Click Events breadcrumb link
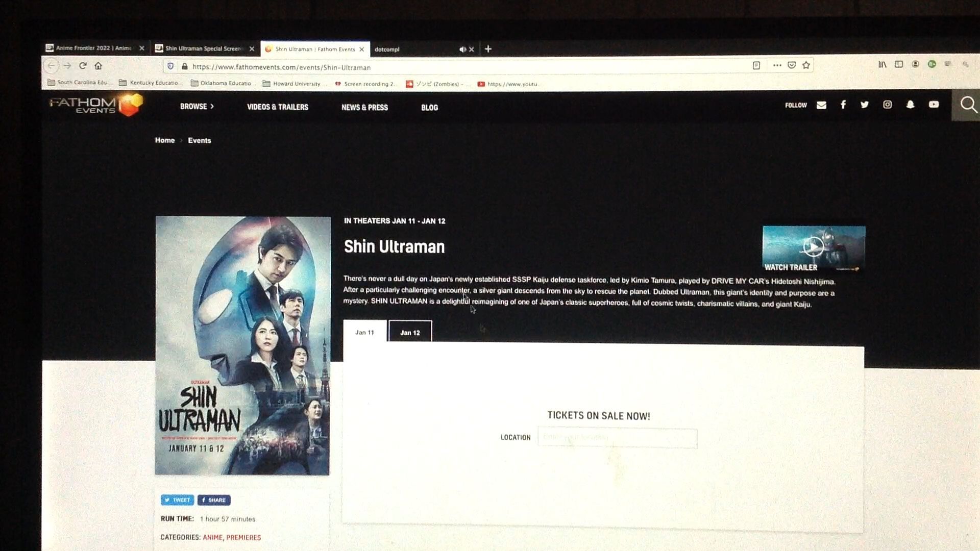The height and width of the screenshot is (551, 980). (199, 140)
